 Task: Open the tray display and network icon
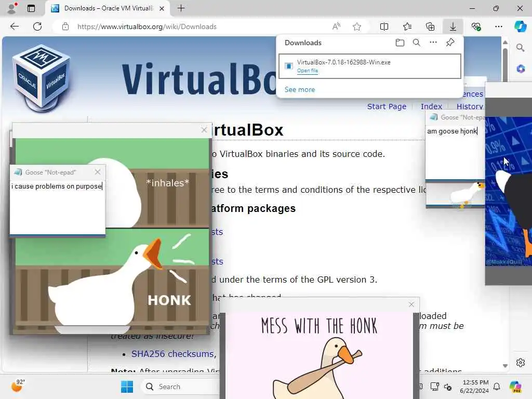coord(435,387)
